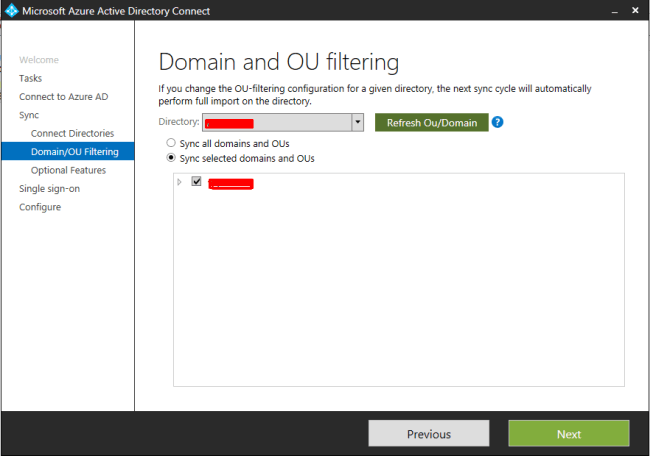This screenshot has width=650, height=456.
Task: Click the Previous button
Action: pyautogui.click(x=429, y=434)
